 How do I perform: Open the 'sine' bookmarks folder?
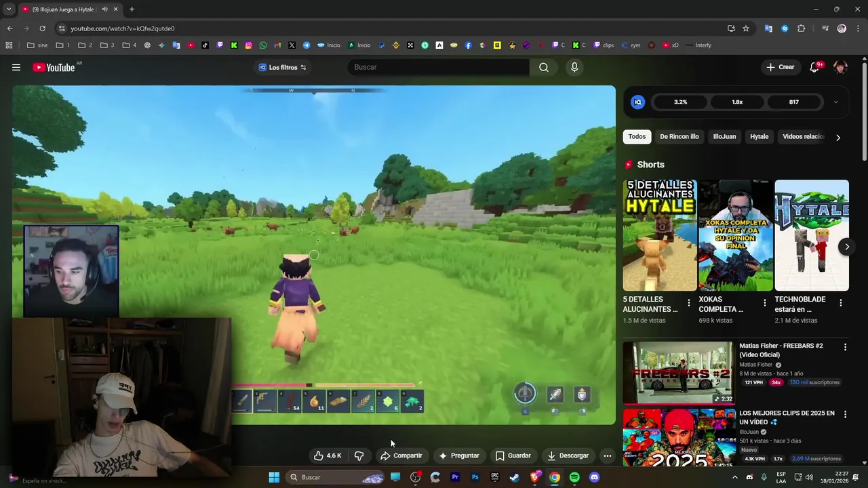click(x=37, y=45)
